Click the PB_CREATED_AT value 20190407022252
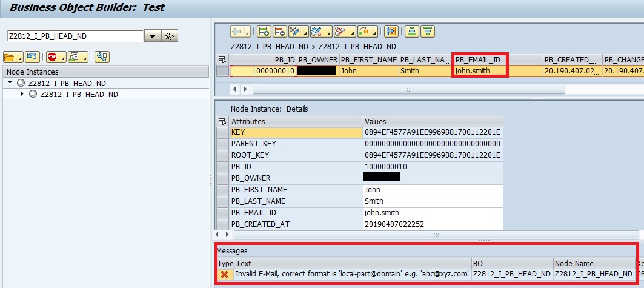 433,224
